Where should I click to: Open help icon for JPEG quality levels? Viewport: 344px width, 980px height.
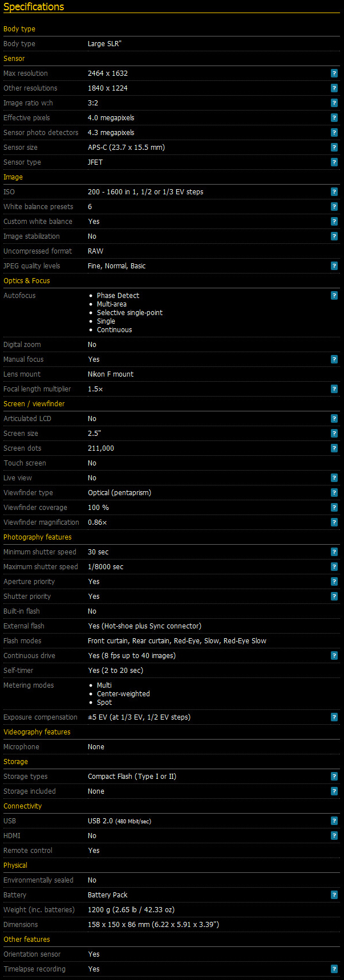tap(334, 266)
